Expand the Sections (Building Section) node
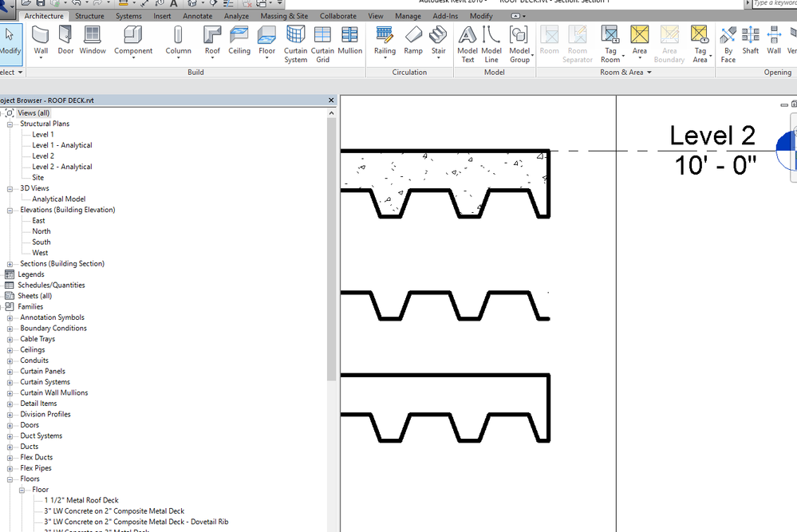This screenshot has height=532, width=797. [x=10, y=264]
